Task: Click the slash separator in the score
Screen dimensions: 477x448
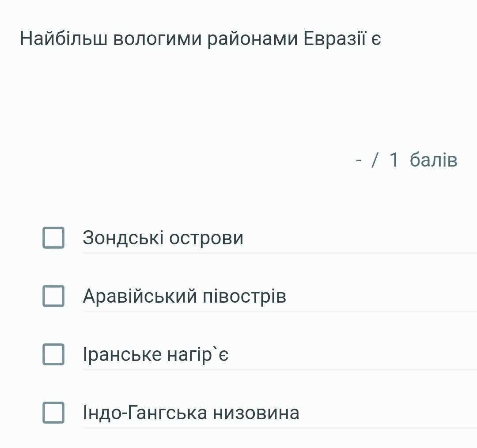Action: [375, 160]
